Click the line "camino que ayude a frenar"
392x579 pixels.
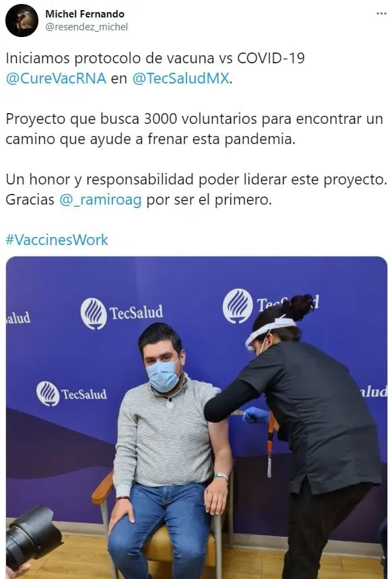[151, 139]
